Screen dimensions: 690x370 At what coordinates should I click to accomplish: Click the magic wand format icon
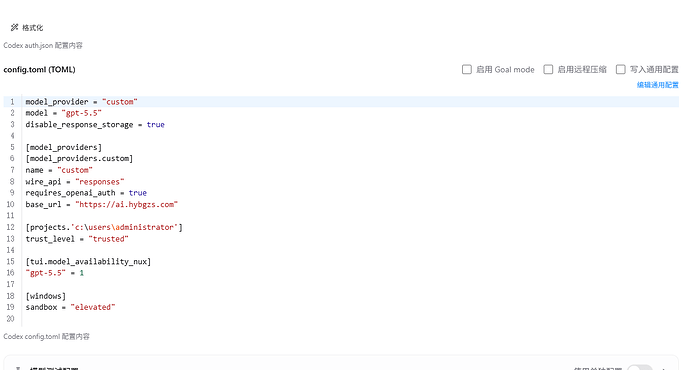pos(15,28)
